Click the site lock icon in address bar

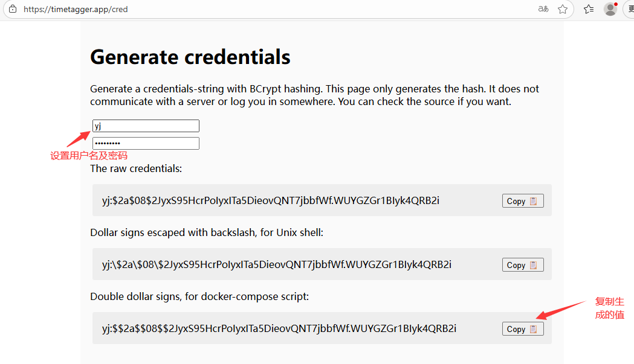click(13, 9)
